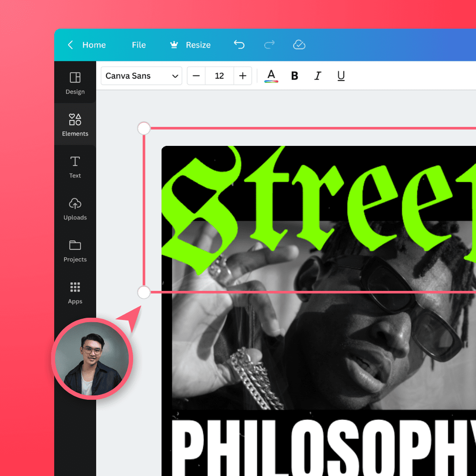The width and height of the screenshot is (476, 476).
Task: Open the File menu
Action: tap(138, 45)
